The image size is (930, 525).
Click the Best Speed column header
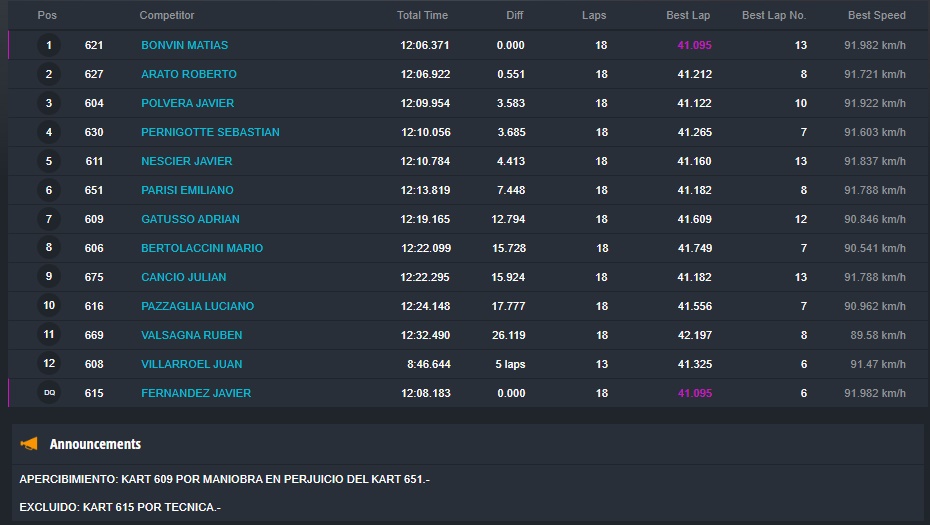click(x=876, y=15)
